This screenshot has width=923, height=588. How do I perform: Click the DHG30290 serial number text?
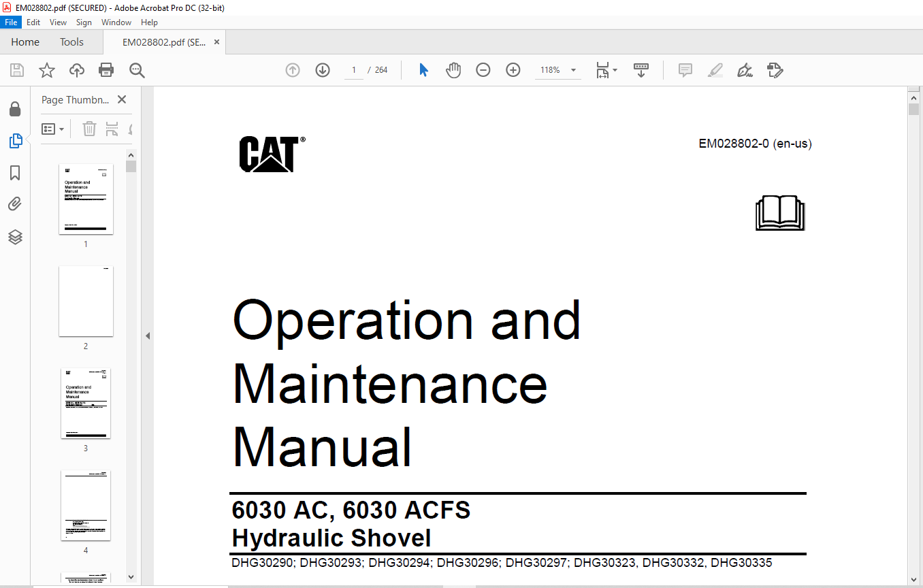pyautogui.click(x=262, y=563)
